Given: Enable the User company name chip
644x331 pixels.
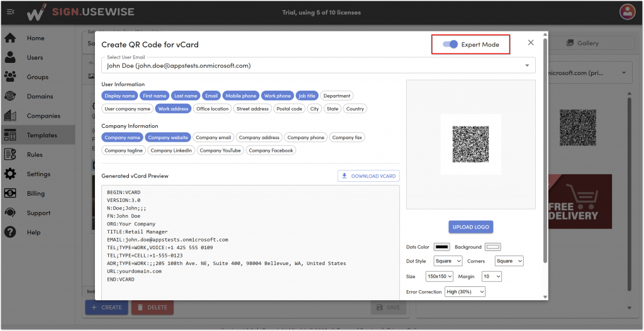Looking at the screenshot, I should point(127,109).
